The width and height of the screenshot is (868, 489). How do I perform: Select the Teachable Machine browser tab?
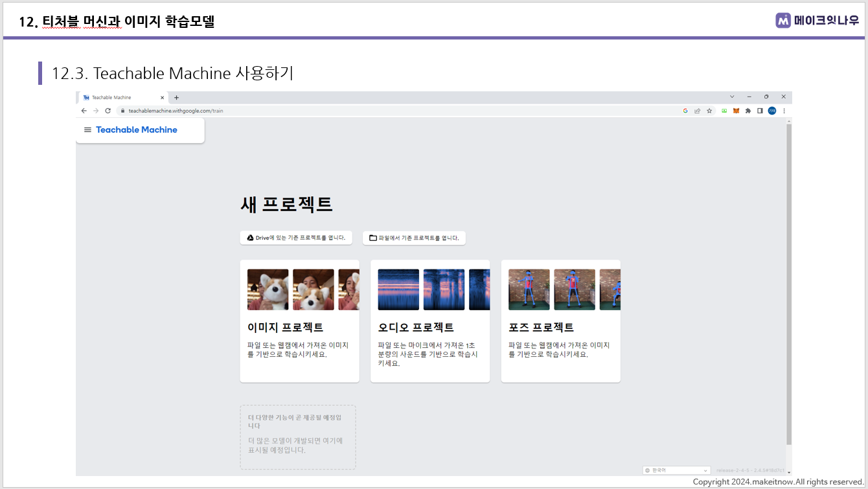[x=123, y=98]
